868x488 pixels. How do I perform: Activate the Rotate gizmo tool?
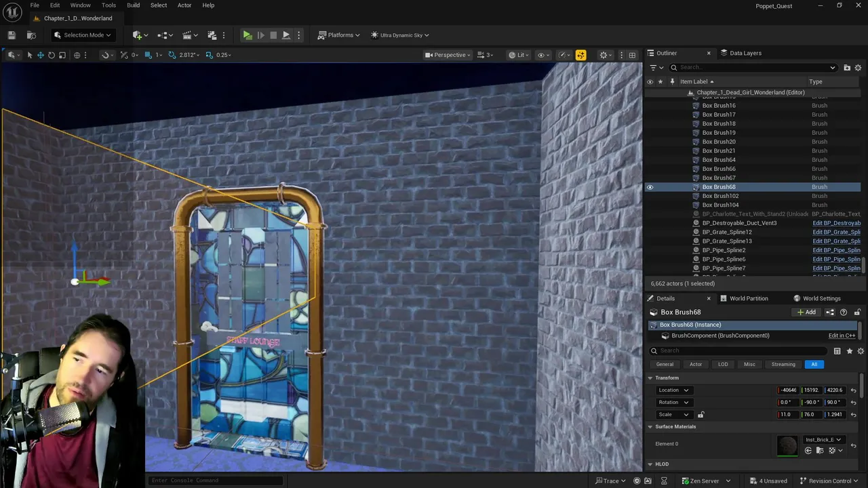(x=51, y=55)
